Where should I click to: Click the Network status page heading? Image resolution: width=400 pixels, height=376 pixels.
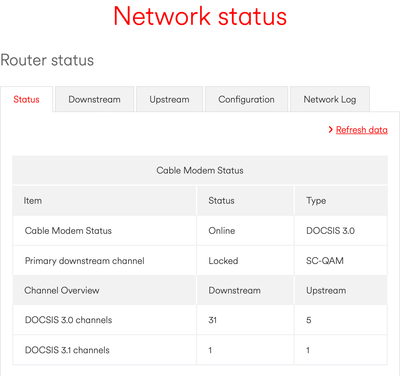(x=200, y=16)
